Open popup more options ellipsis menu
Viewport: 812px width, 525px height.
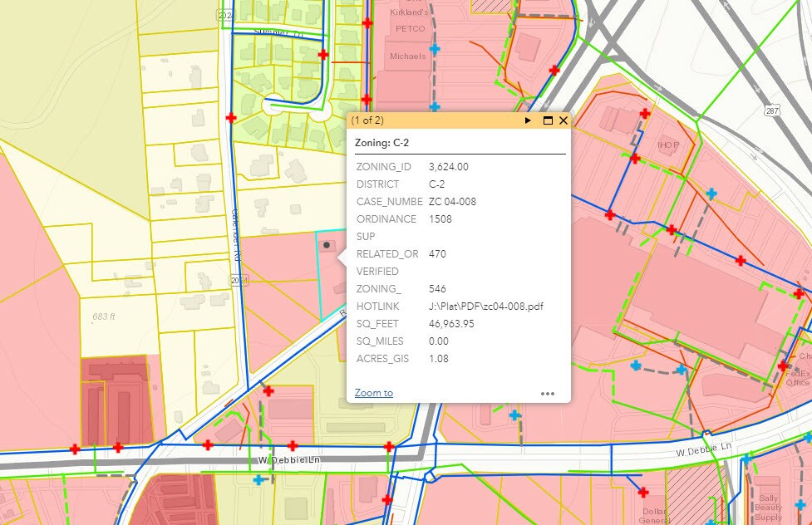click(547, 394)
